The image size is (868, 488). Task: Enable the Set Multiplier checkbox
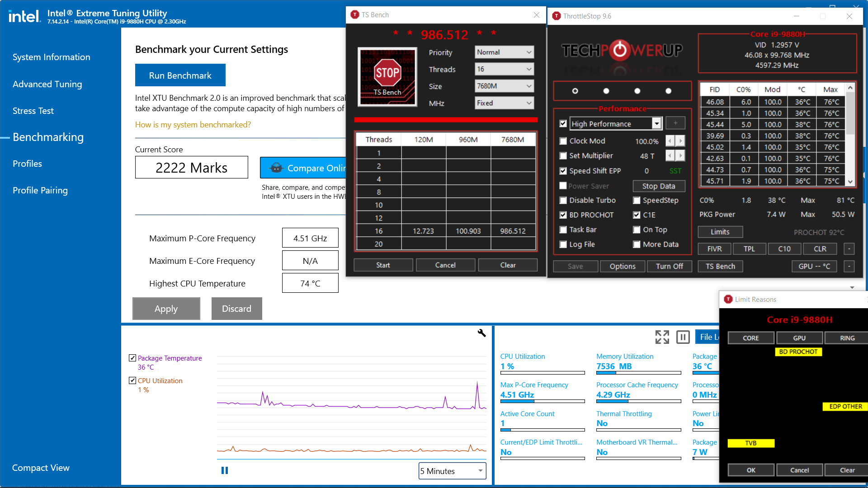click(563, 156)
